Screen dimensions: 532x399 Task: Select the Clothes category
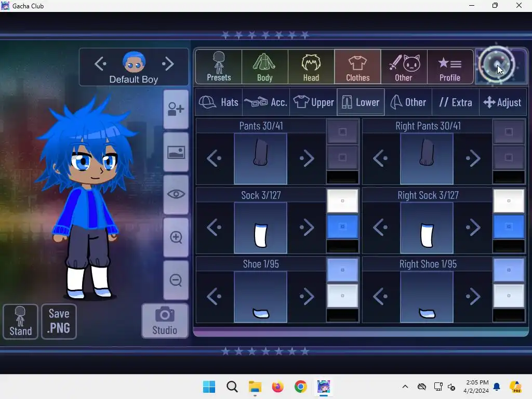[357, 67]
